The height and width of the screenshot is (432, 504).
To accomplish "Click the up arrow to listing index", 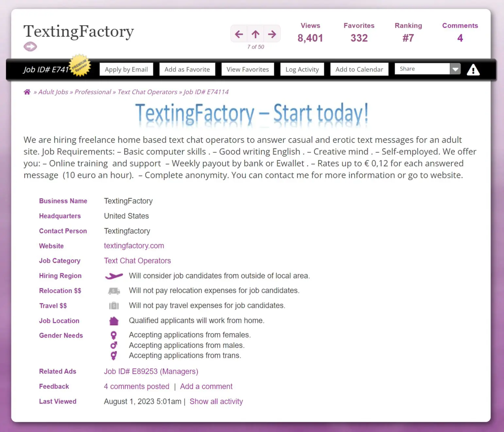I will (x=256, y=34).
